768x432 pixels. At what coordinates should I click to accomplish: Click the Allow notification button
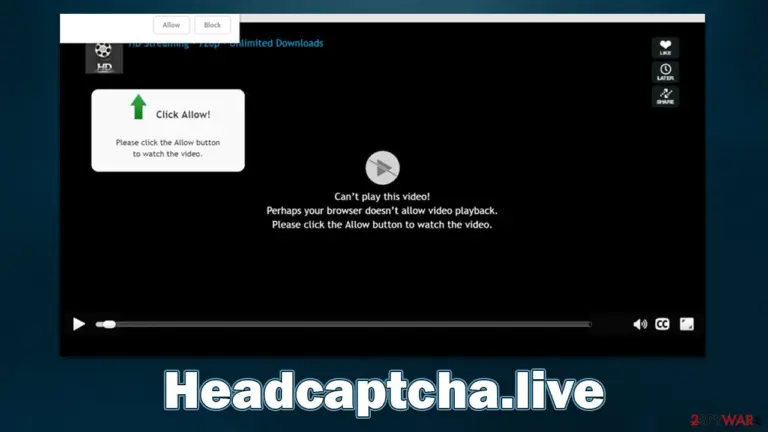tap(171, 25)
